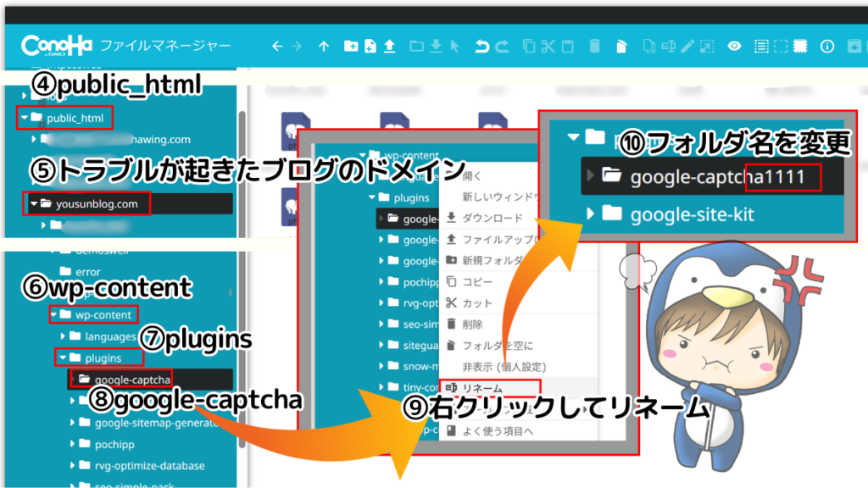This screenshot has width=868, height=488.
Task: Choose リネーム in the context menu
Action: (482, 388)
